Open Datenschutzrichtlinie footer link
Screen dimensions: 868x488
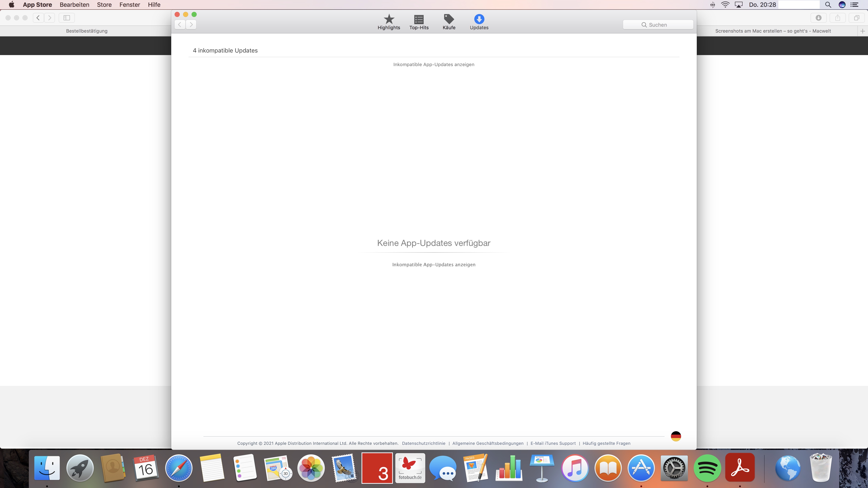[424, 443]
